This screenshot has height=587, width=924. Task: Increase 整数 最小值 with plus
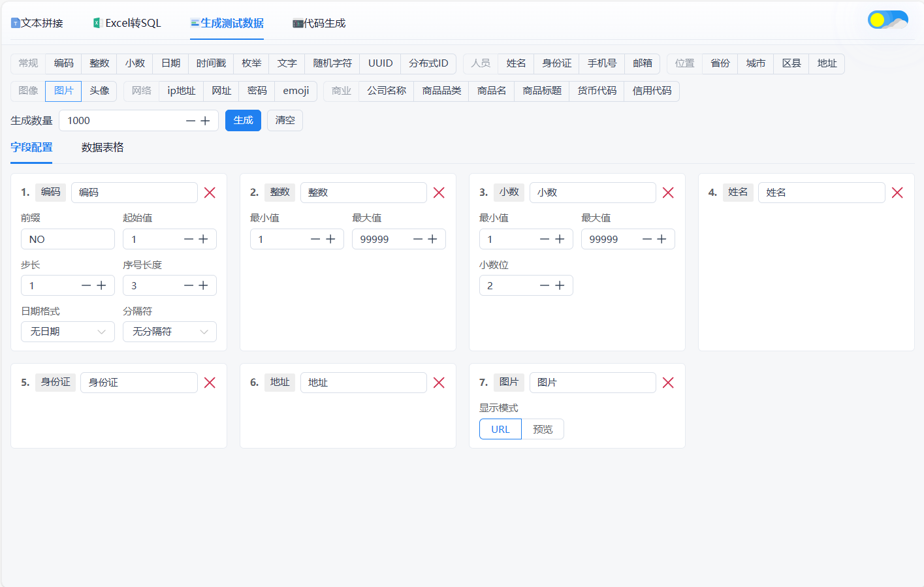[330, 239]
